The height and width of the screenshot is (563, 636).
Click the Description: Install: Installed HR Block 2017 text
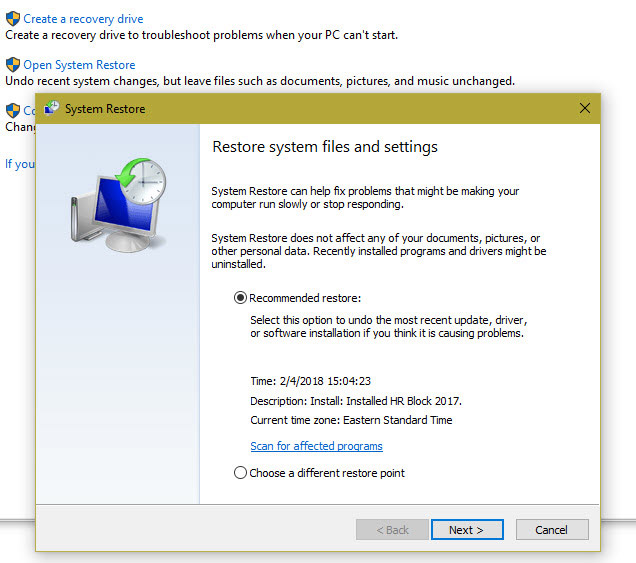click(356, 401)
